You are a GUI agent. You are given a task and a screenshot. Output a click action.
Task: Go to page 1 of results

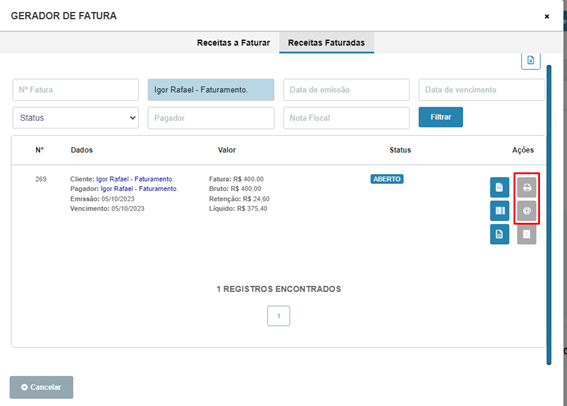[x=278, y=316]
